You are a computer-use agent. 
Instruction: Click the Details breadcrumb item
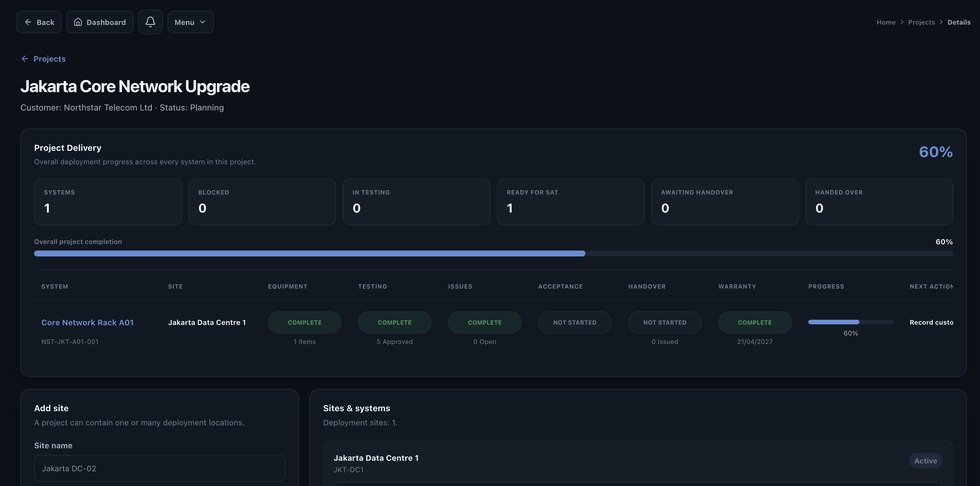tap(959, 22)
